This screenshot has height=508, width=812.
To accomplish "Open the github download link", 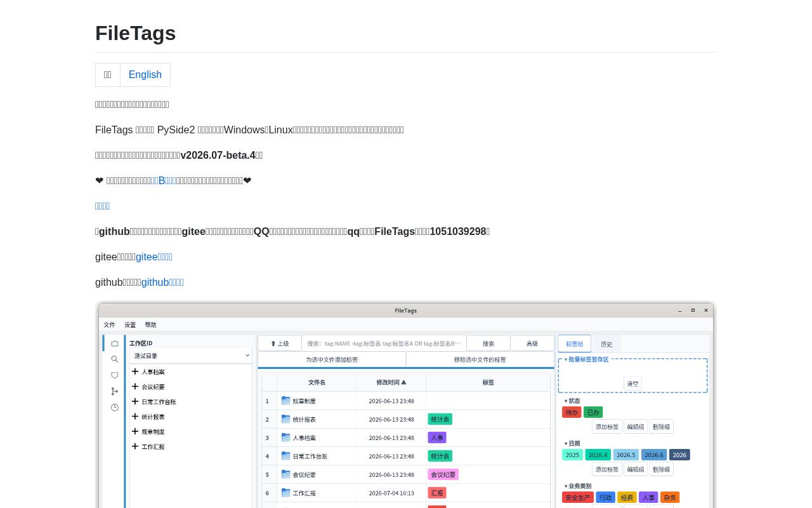I will tap(162, 282).
